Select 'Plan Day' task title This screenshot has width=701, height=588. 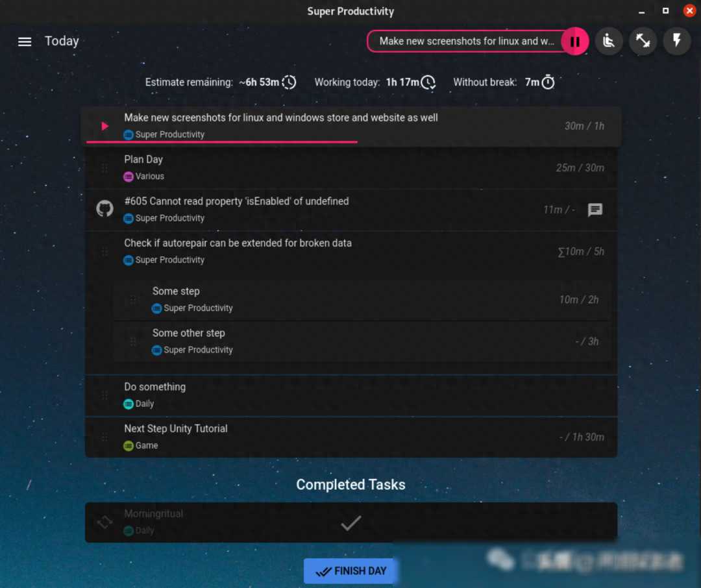click(143, 160)
